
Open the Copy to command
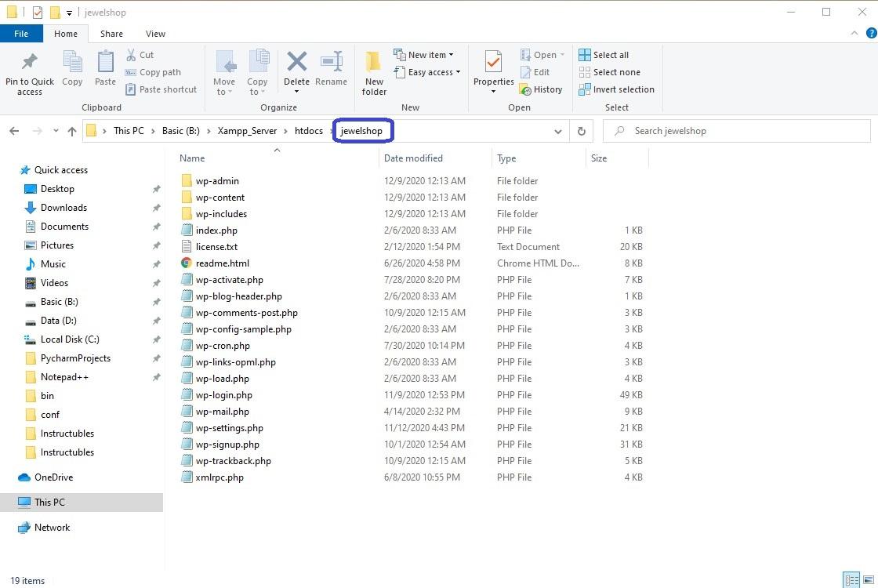tap(257, 73)
